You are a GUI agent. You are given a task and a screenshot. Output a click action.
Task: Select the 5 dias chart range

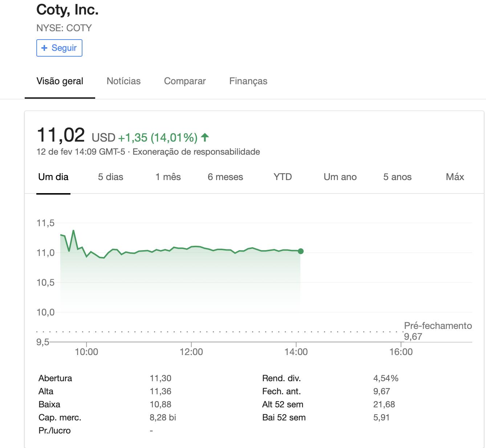110,177
